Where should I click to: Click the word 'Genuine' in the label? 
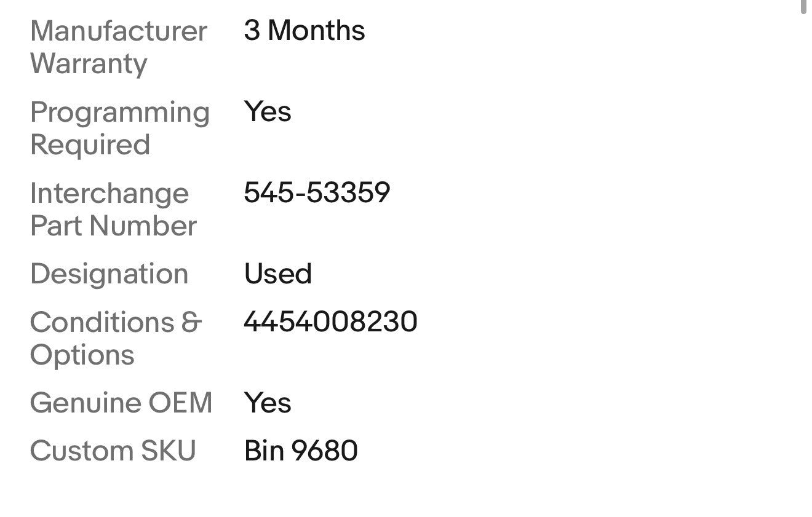(x=76, y=403)
